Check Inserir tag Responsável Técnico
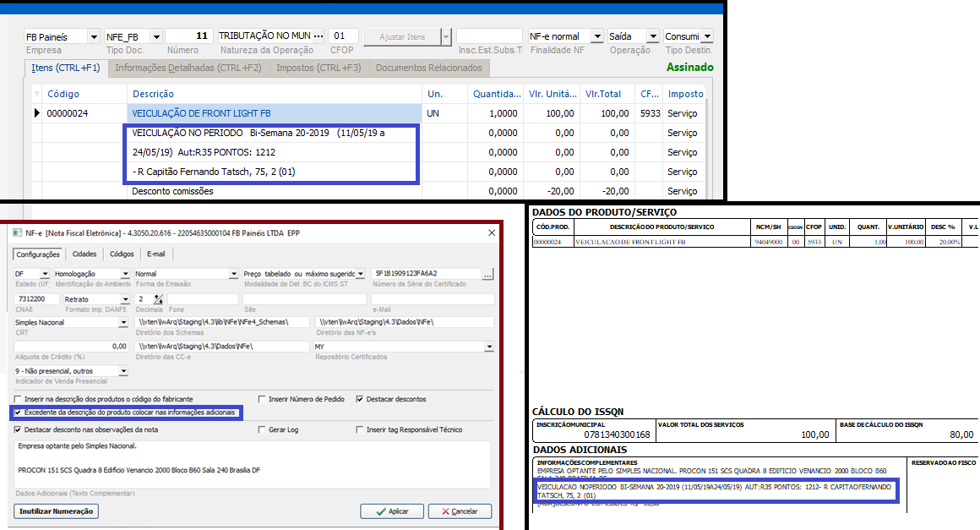This screenshot has width=980, height=530. (360, 429)
